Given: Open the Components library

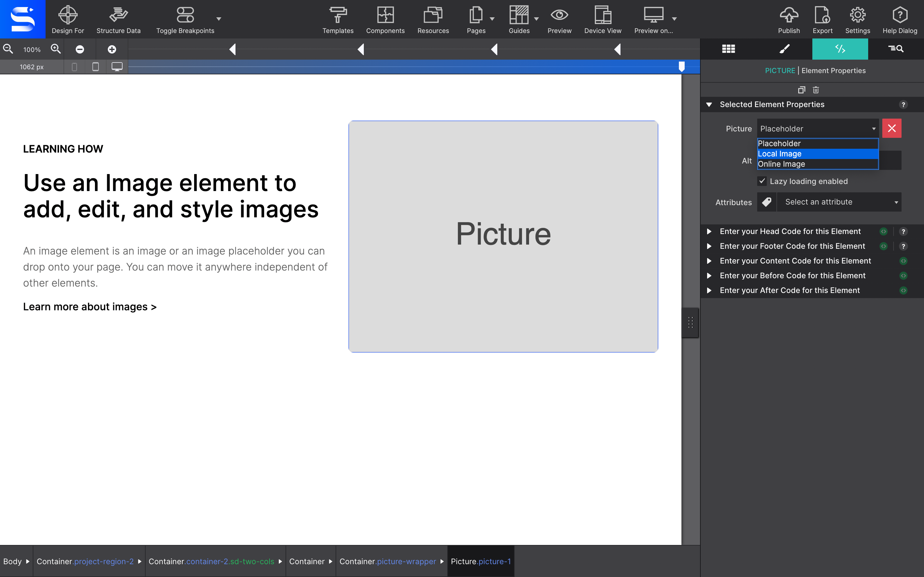Looking at the screenshot, I should click(385, 19).
